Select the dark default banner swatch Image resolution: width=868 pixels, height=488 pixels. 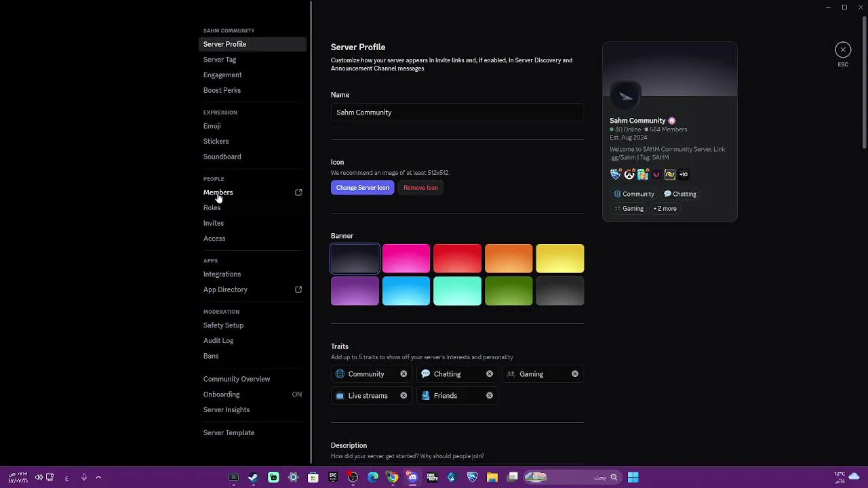[355, 258]
